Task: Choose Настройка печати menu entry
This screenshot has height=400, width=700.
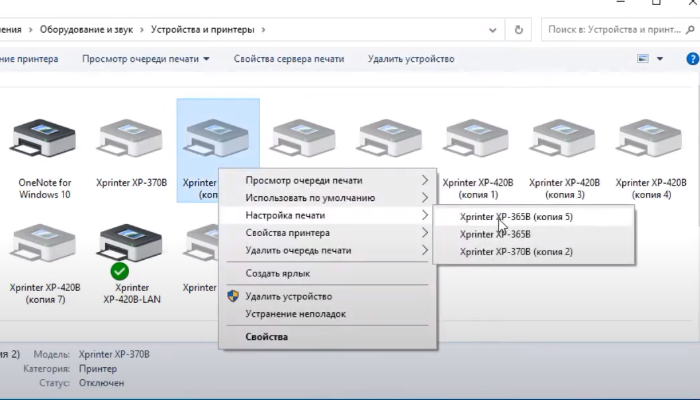Action: [x=327, y=215]
